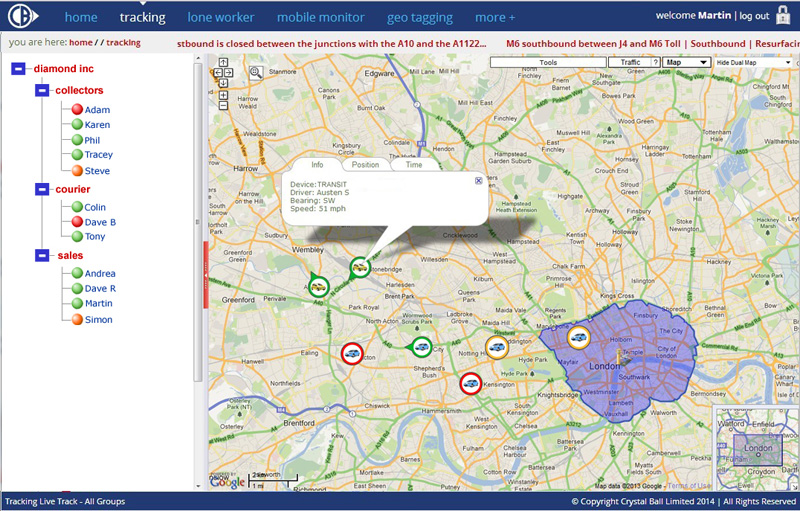Screen dimensions: 800x511
Task: Click the landmark pin near Temple
Action: (x=622, y=358)
